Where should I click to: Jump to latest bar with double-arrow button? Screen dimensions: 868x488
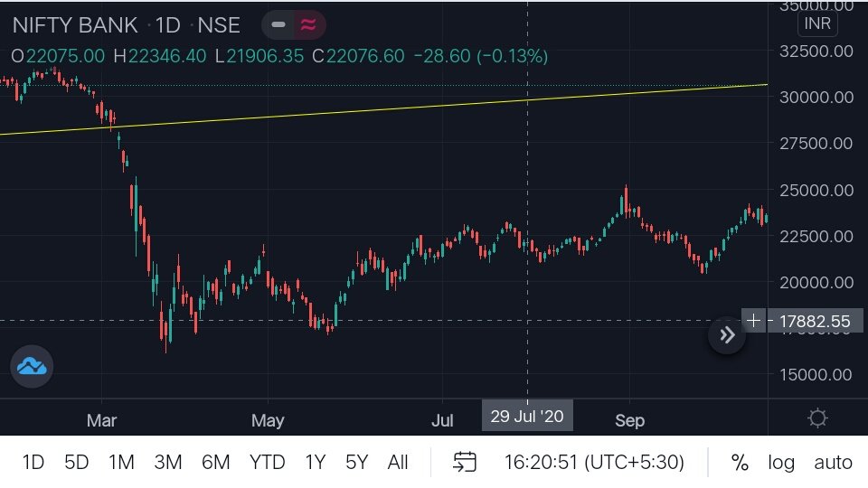click(x=727, y=334)
